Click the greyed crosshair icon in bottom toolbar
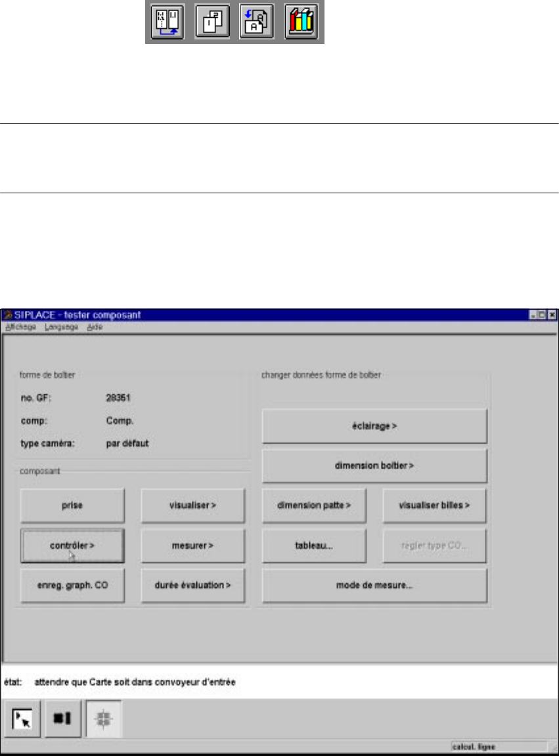The image size is (559, 756). tap(104, 719)
